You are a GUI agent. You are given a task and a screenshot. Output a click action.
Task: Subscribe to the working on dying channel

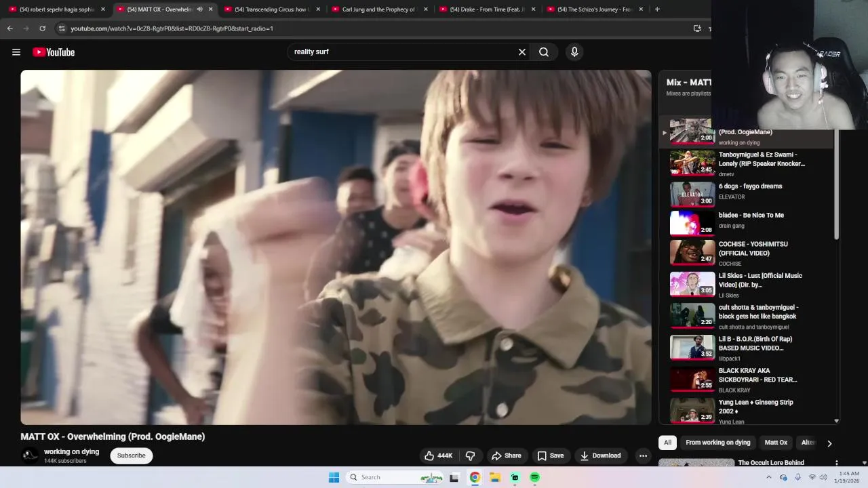pos(132,455)
